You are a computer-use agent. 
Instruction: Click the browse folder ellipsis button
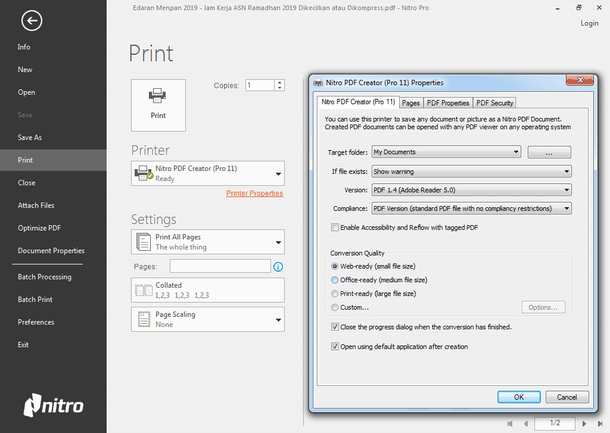coord(549,152)
